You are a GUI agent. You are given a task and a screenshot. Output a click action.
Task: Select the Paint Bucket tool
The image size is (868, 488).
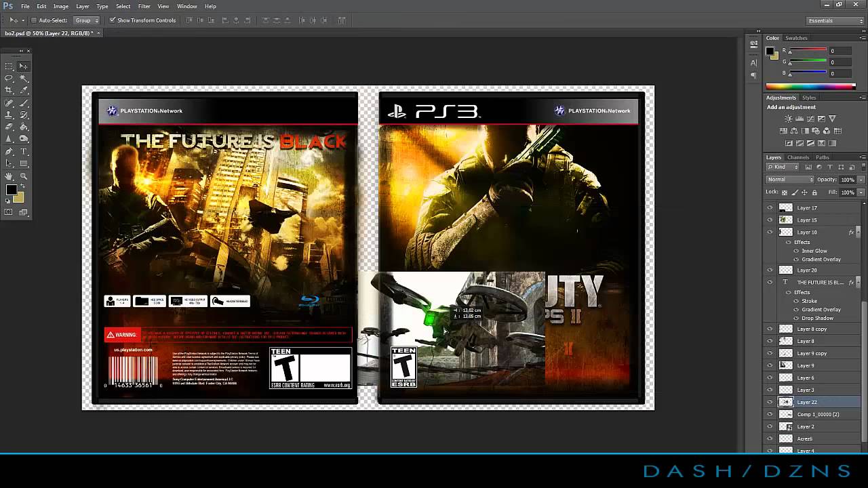point(24,127)
